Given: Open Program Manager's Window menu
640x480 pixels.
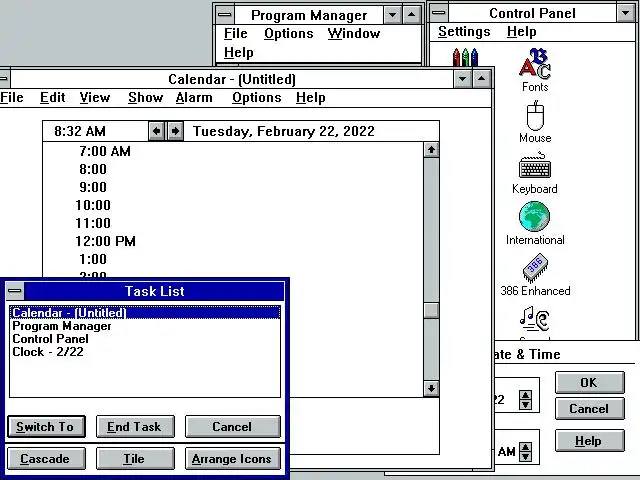Looking at the screenshot, I should [x=354, y=33].
